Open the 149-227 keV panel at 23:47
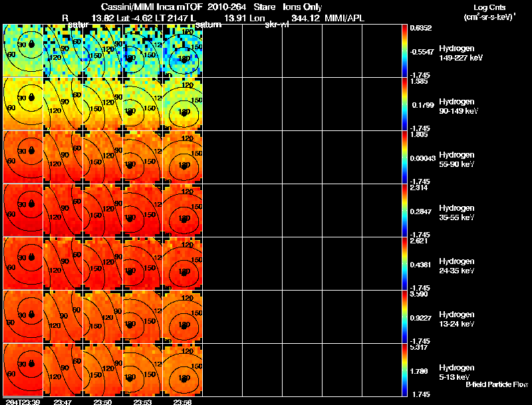The height and width of the screenshot is (405, 532). (x=63, y=51)
